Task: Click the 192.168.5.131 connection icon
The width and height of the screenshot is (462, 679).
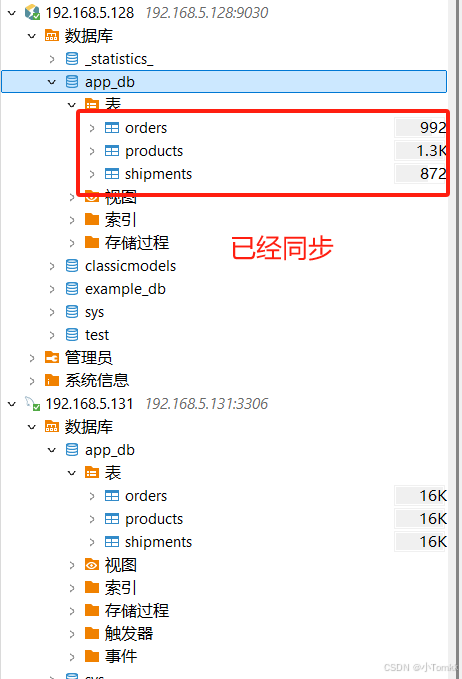Action: [32, 404]
